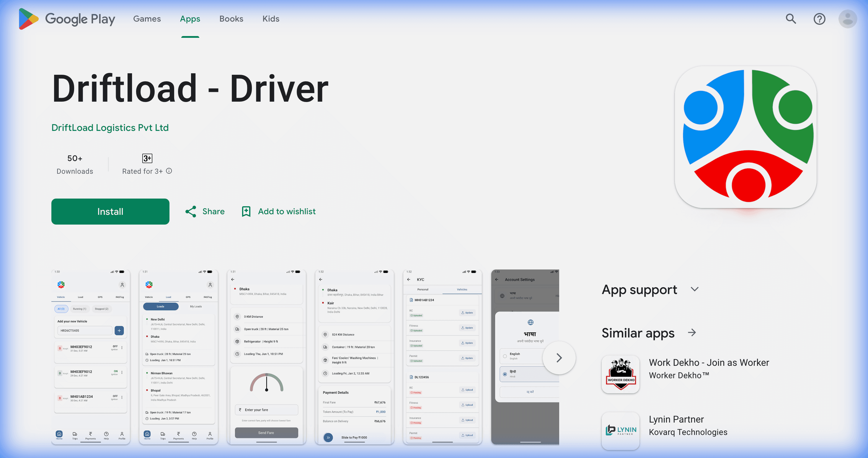Open the Work Dekho app page
868x458 pixels.
(x=709, y=369)
